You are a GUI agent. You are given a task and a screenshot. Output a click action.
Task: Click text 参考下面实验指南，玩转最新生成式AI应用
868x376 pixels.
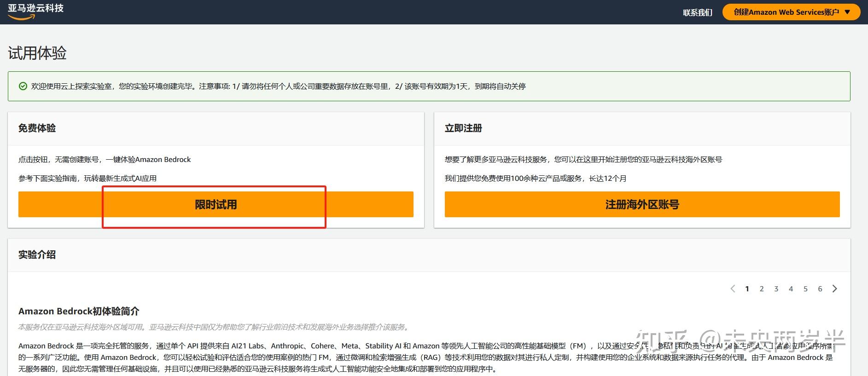click(87, 178)
